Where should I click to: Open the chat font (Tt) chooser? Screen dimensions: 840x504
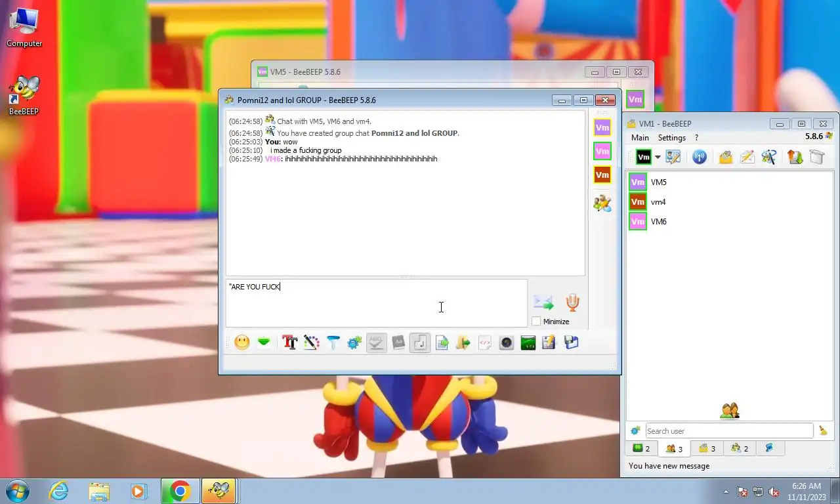[289, 343]
